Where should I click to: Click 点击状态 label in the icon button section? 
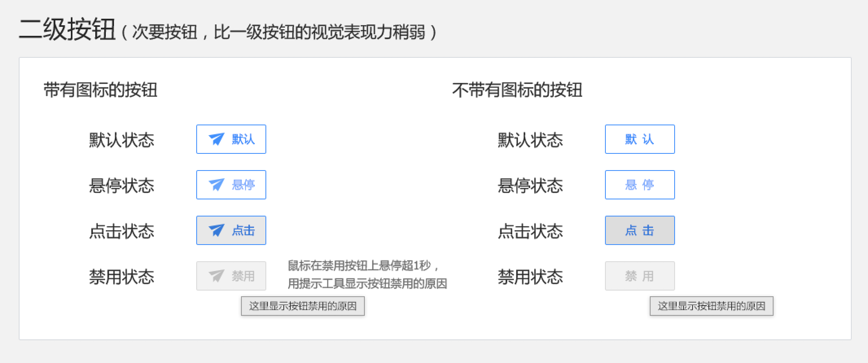121,231
